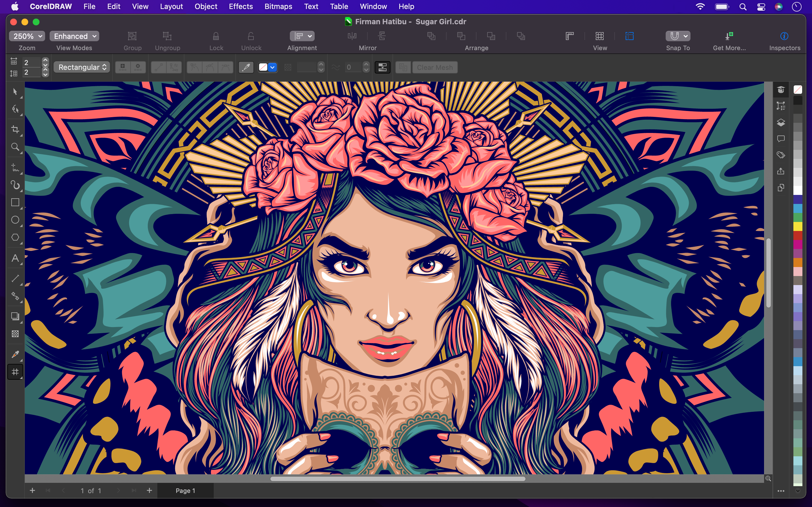812x507 pixels.
Task: Click the Get More button
Action: click(x=729, y=40)
